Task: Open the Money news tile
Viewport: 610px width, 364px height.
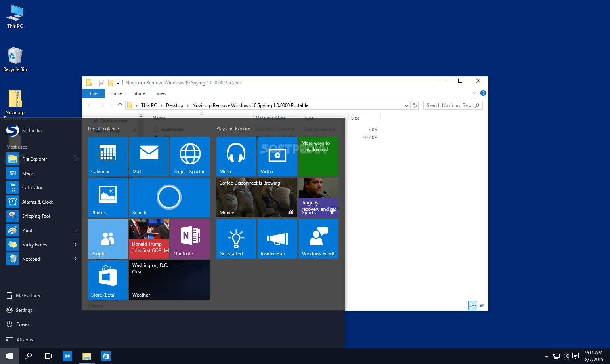Action: click(x=257, y=198)
